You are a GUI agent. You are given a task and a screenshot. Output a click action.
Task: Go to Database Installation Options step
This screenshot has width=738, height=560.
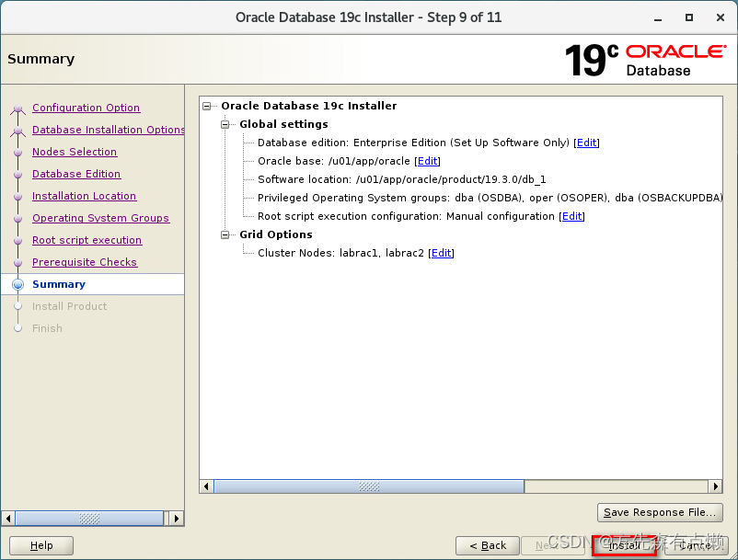pos(109,130)
